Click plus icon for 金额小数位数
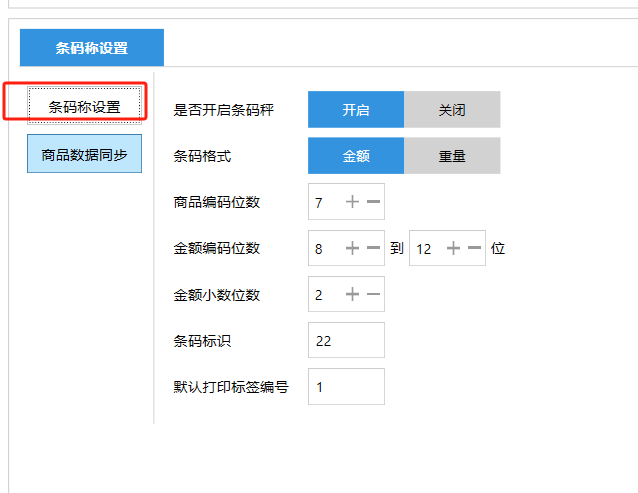Viewport: 638px width, 493px height. [352, 294]
